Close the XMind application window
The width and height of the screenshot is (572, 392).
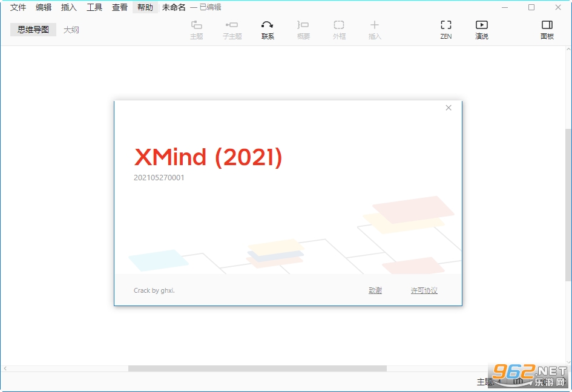[558, 7]
